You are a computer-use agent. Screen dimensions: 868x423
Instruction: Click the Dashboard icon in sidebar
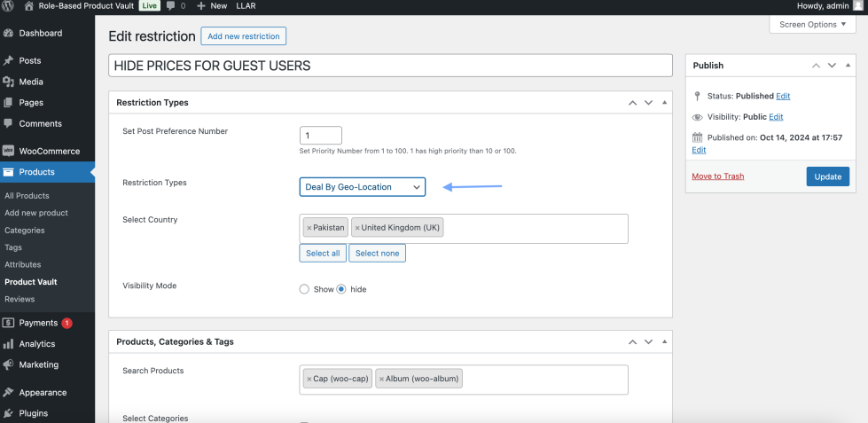click(9, 34)
